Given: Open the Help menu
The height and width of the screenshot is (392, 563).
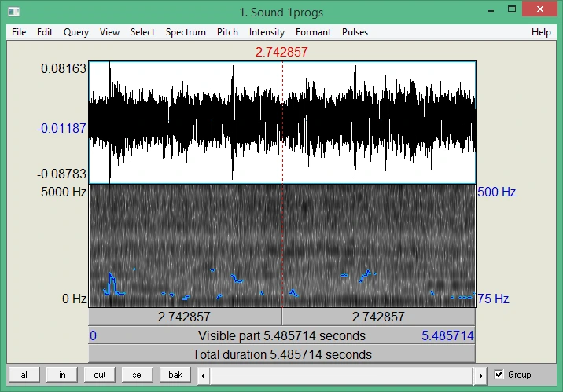Looking at the screenshot, I should [541, 32].
